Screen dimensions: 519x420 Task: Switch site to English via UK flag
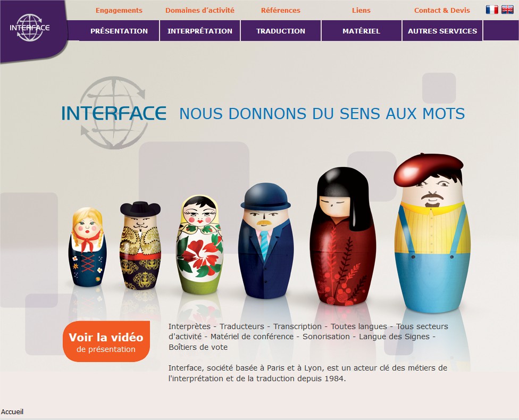507,10
